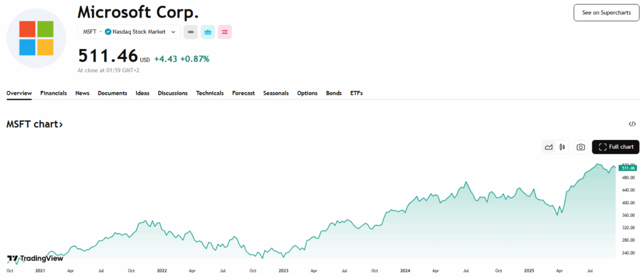Image resolution: width=644 pixels, height=277 pixels.
Task: Click the 2023 marker on time axis
Action: 284,271
